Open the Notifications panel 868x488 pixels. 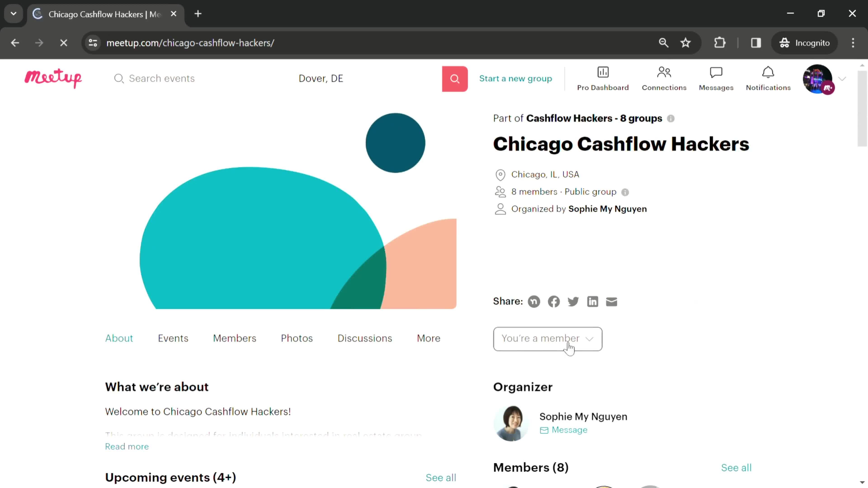click(x=768, y=78)
